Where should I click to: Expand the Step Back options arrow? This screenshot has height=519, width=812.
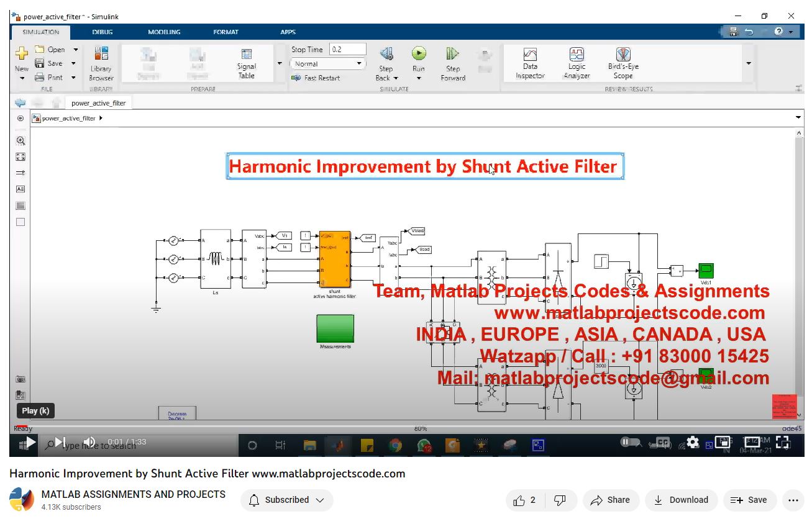396,78
